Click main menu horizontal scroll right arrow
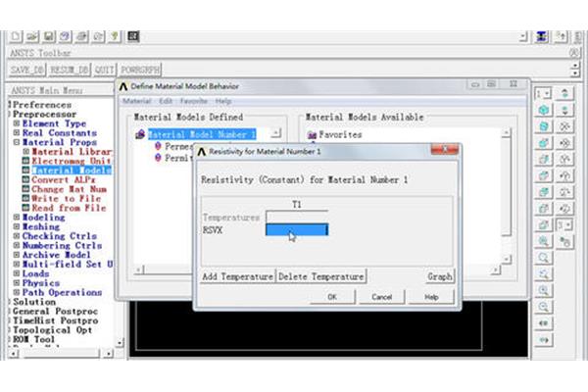The image size is (588, 392). pyautogui.click(x=108, y=354)
